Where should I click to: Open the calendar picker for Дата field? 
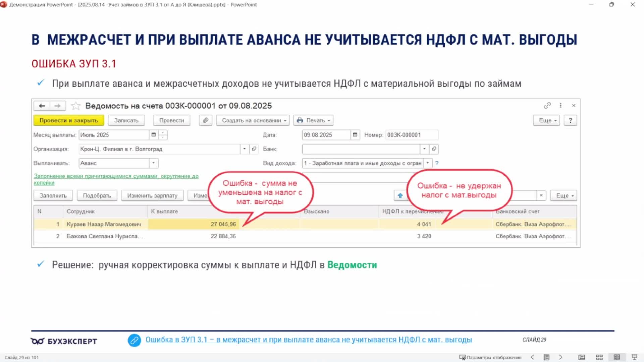355,135
